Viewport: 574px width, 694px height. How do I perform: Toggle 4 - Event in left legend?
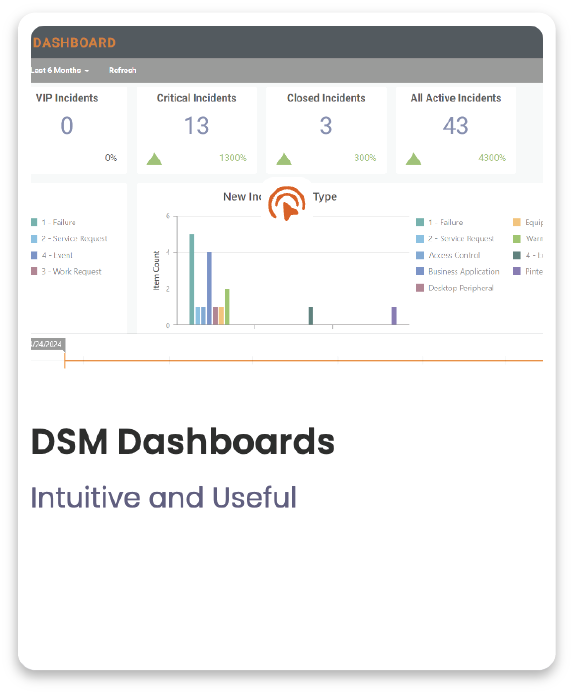click(52, 255)
